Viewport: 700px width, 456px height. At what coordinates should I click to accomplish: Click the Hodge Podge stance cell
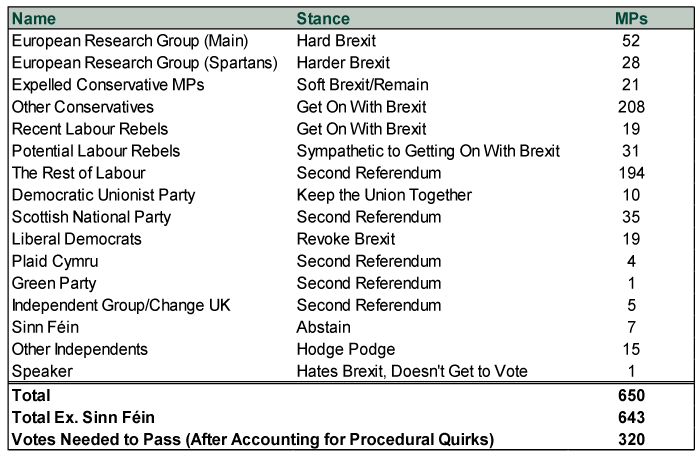346,349
